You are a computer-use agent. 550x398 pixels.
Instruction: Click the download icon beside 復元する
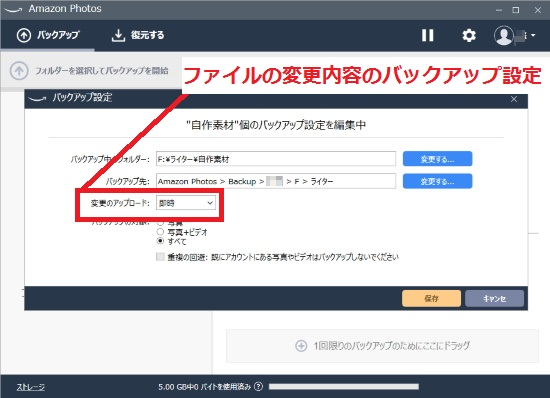click(x=118, y=35)
